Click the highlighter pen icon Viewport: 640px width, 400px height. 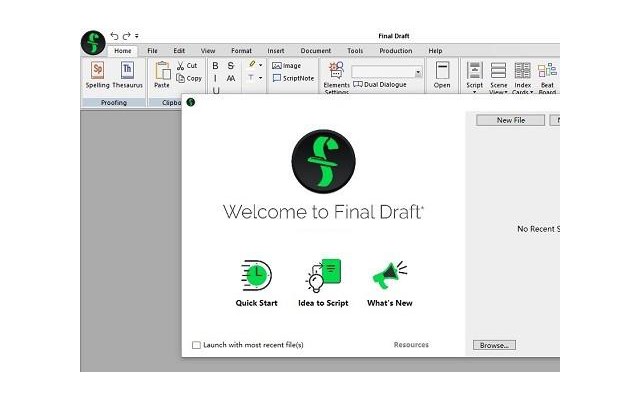[252, 64]
